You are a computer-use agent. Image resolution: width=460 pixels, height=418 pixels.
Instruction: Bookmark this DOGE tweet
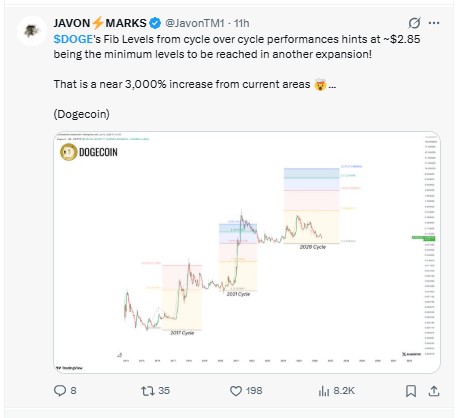[x=411, y=391]
